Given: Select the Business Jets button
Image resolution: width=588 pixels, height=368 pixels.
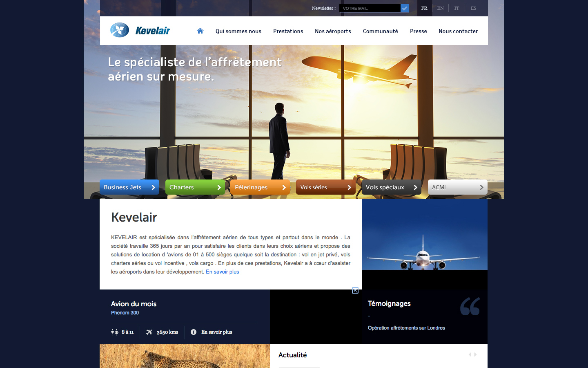Looking at the screenshot, I should point(129,187).
